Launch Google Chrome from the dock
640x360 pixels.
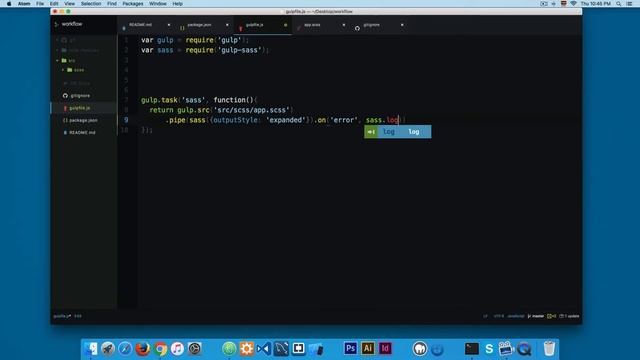point(160,349)
